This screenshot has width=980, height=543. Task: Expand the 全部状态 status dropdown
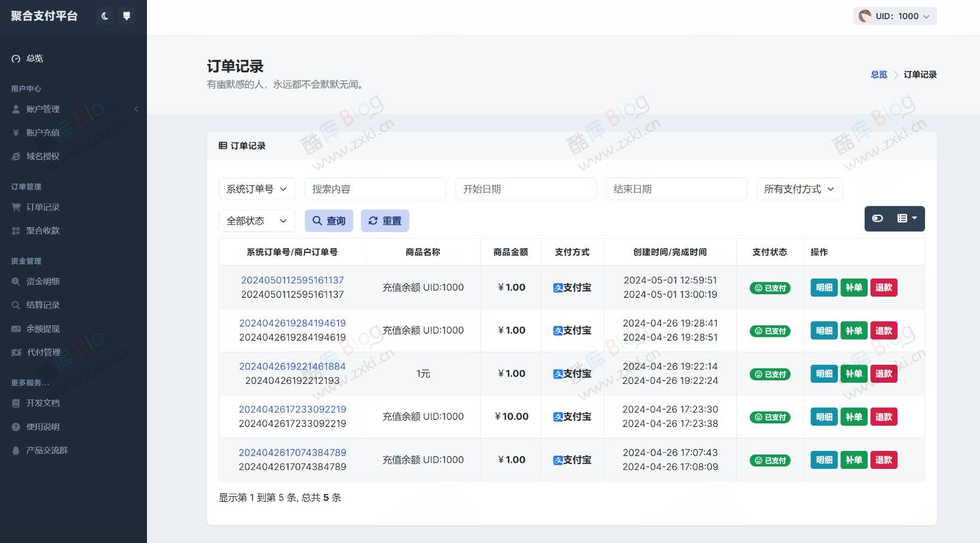coord(256,220)
